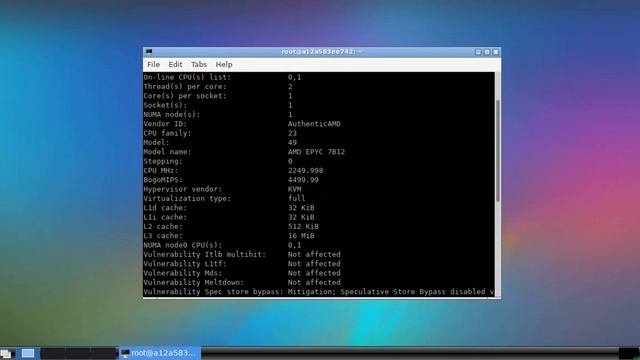This screenshot has width=640, height=360.
Task: Click the 'Socket(s):' label
Action: point(165,105)
